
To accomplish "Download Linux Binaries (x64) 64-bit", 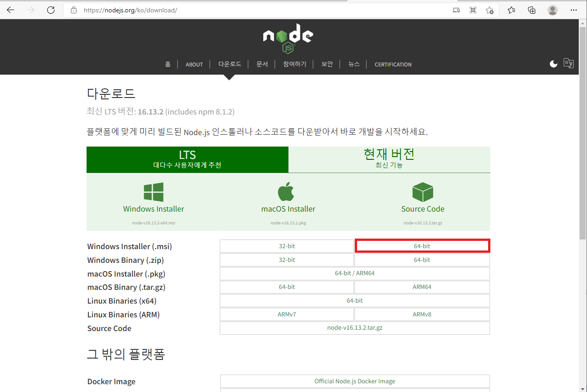I will click(x=355, y=301).
